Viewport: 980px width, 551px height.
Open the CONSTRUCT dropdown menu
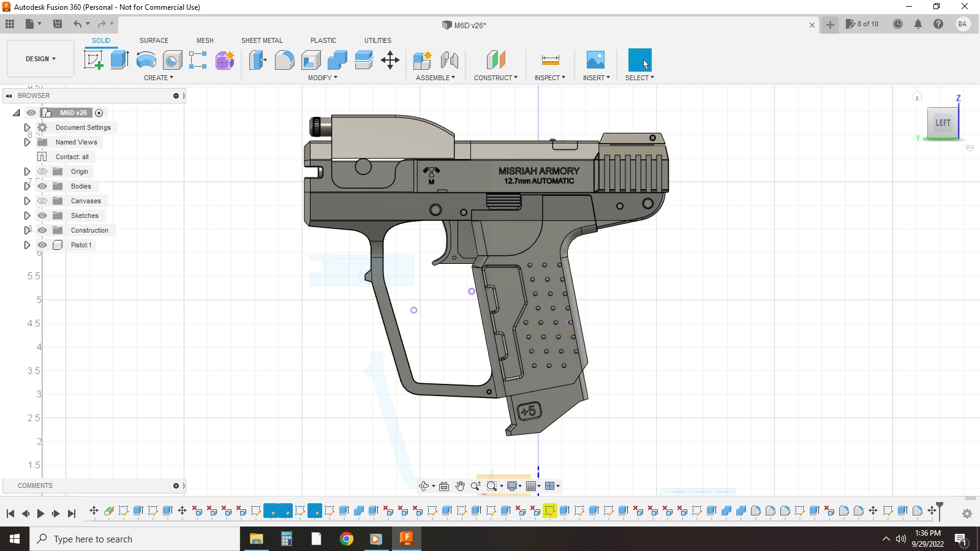(496, 78)
